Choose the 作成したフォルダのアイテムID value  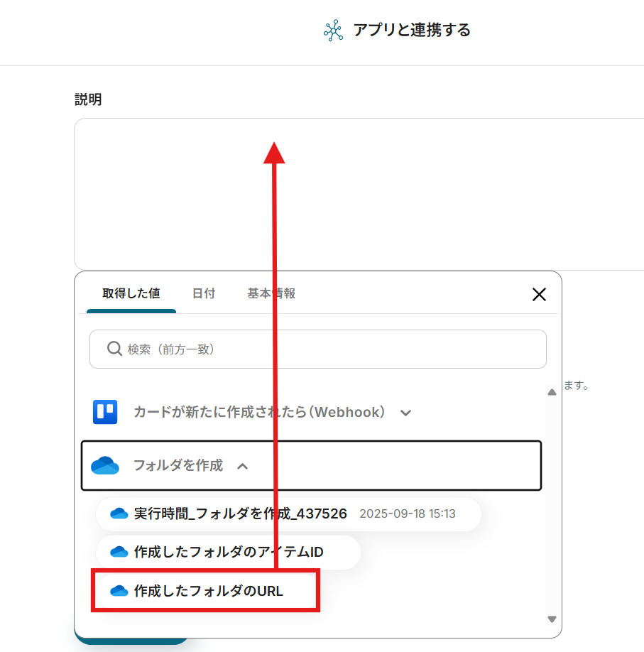point(229,552)
